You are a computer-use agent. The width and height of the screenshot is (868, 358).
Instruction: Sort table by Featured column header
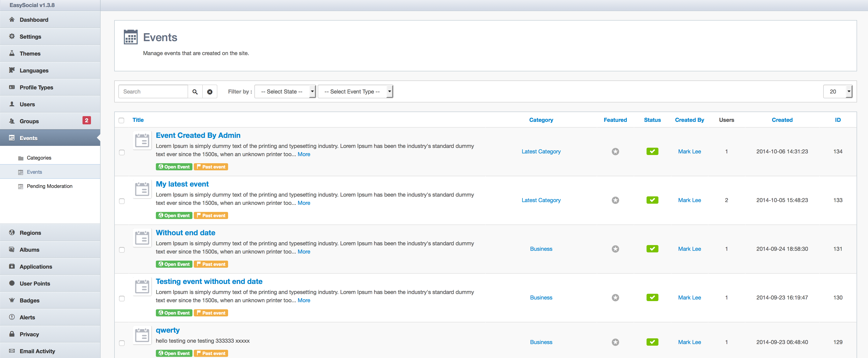click(615, 120)
